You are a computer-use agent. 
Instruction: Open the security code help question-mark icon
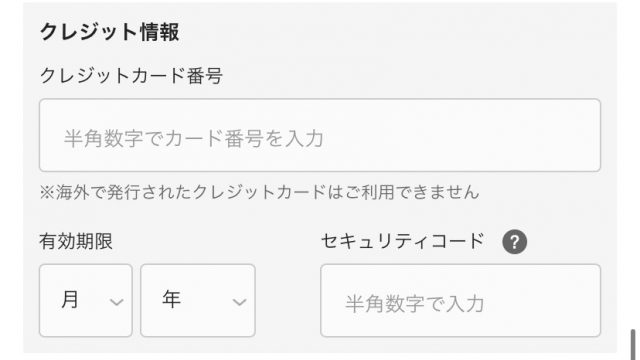point(514,242)
